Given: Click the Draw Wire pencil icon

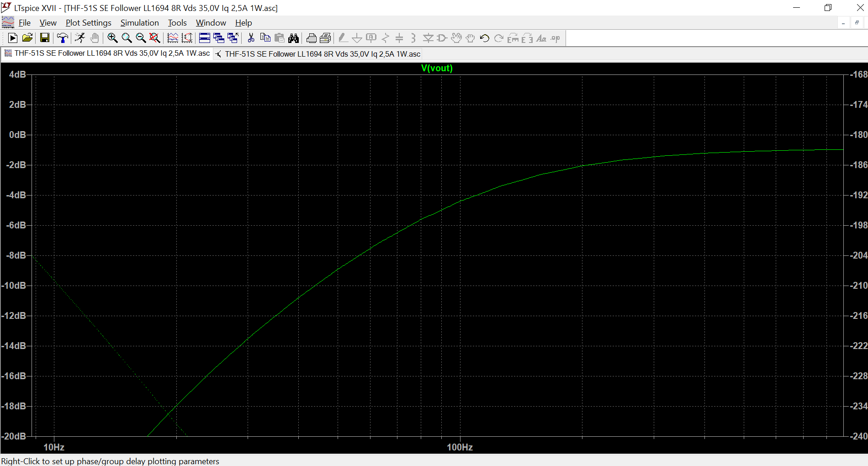Looking at the screenshot, I should 343,38.
